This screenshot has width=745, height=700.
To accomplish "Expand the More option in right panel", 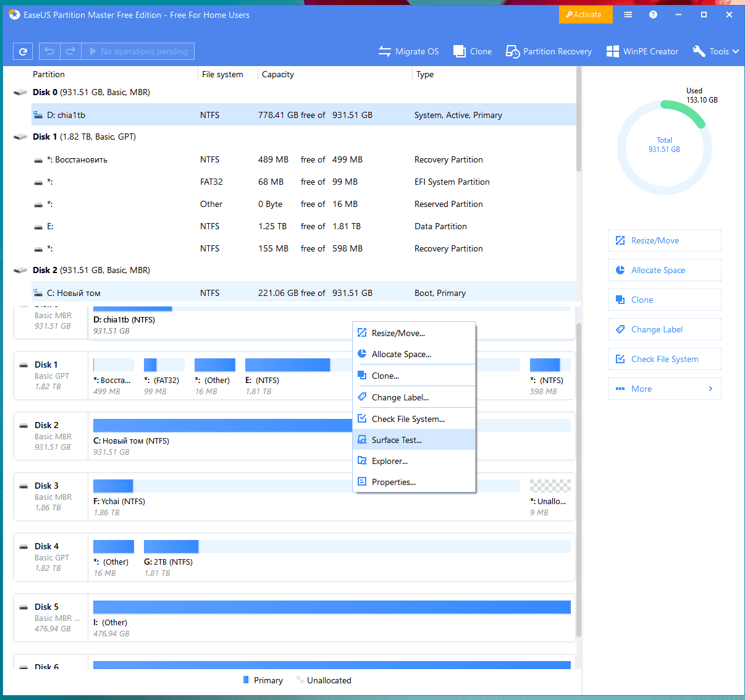I will tap(665, 389).
